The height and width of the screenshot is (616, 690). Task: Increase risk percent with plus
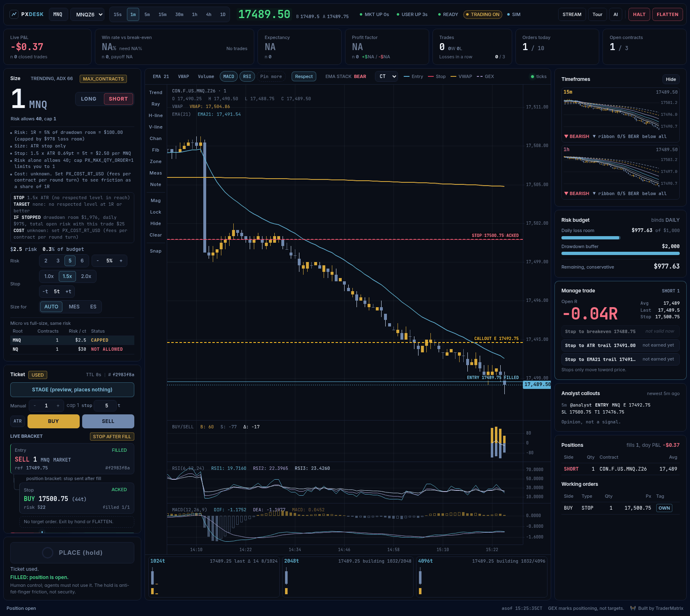[121, 261]
